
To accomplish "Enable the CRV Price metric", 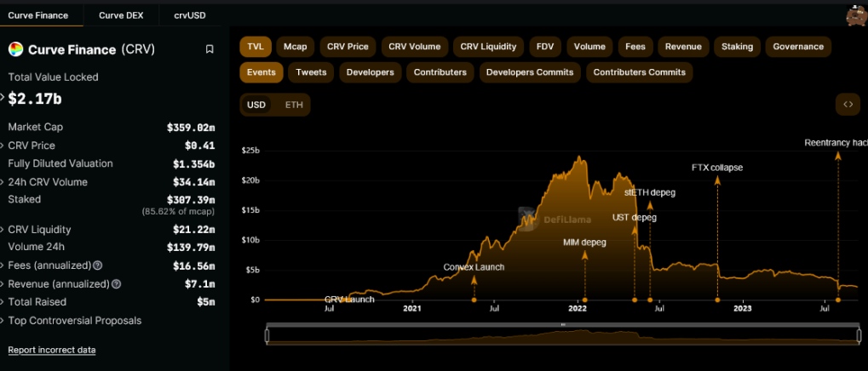I will click(348, 47).
